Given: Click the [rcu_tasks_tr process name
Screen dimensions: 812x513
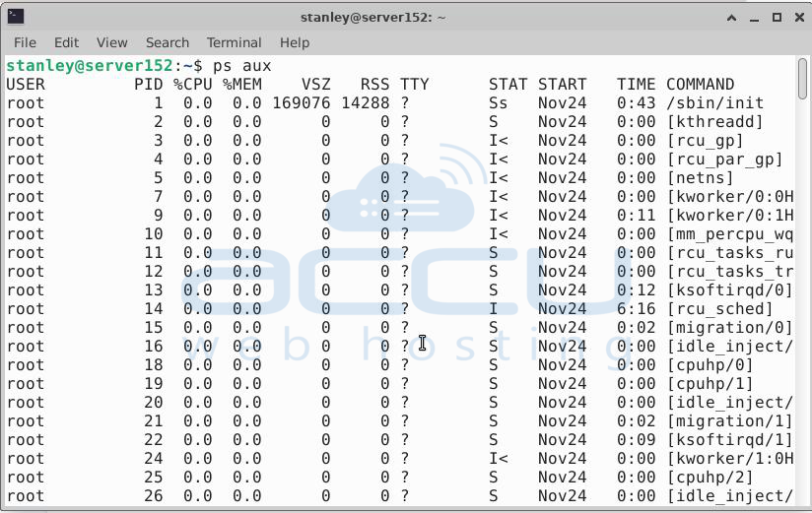Looking at the screenshot, I should [x=729, y=272].
